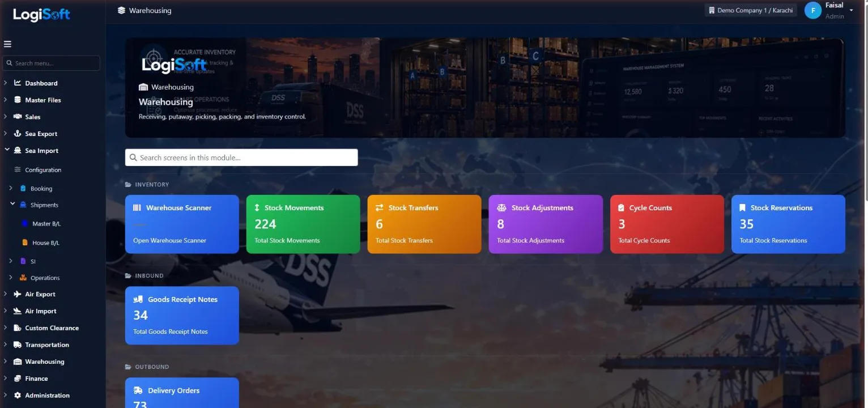Click the Stock Transfers arrows icon
This screenshot has height=408, width=868.
click(x=380, y=208)
